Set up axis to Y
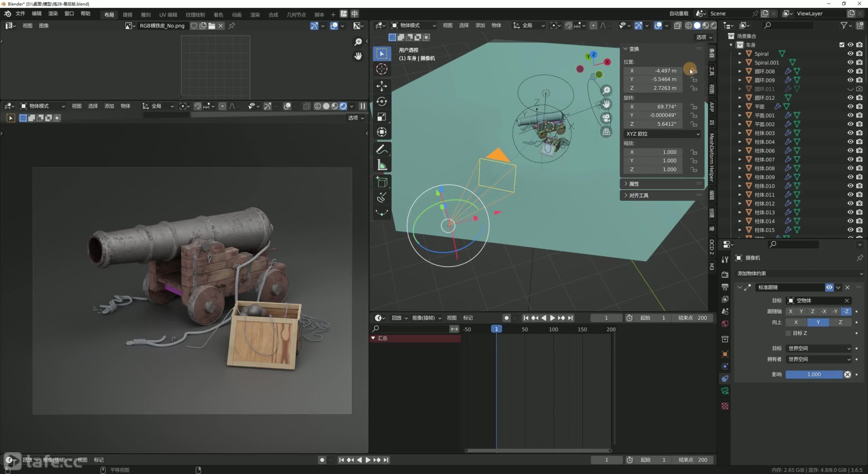868x474 pixels. coord(818,322)
